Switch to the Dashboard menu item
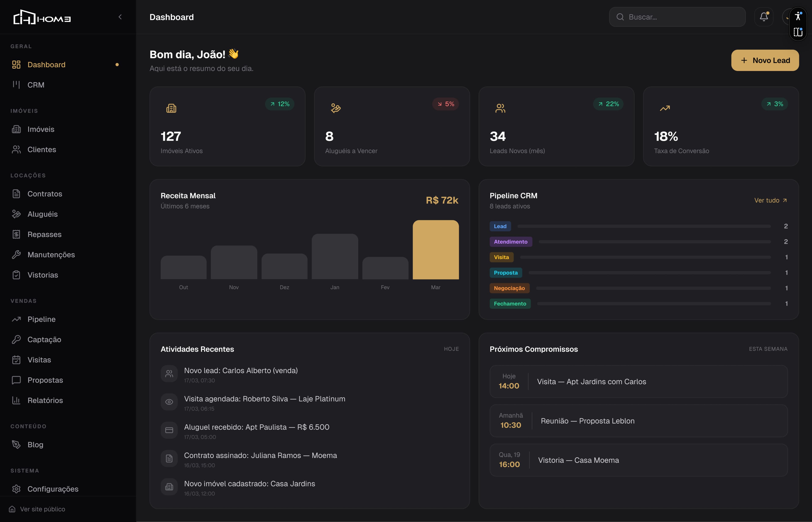812x522 pixels. pos(46,64)
